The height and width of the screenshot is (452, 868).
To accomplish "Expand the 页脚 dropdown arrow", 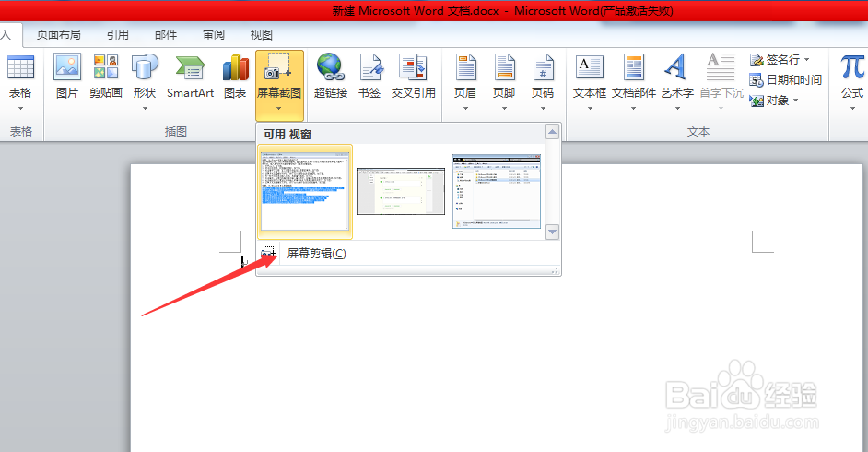I will coord(504,109).
